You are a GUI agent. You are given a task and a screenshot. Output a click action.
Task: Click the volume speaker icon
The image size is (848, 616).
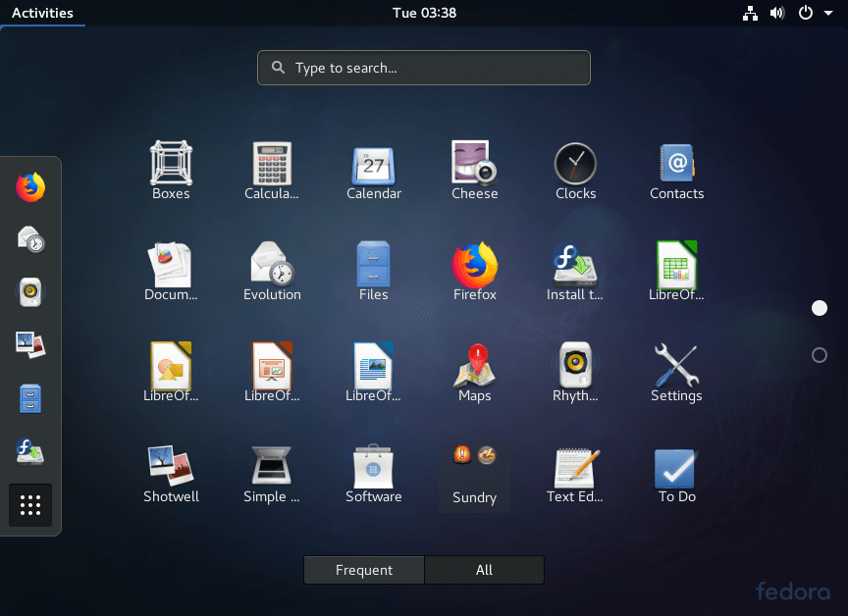point(777,13)
